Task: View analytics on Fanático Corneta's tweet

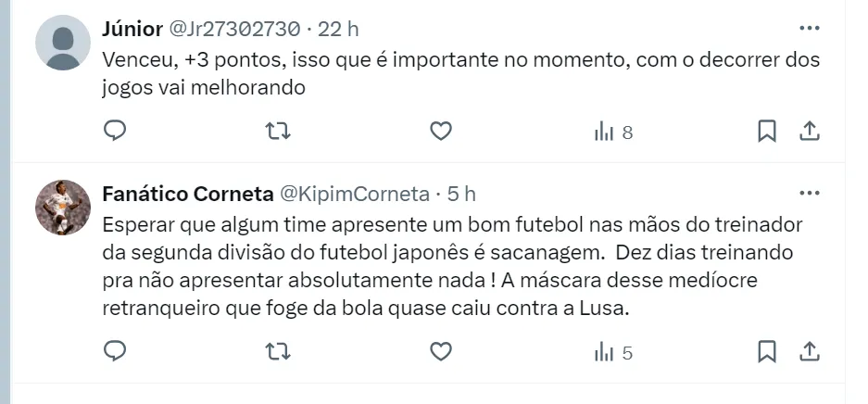Action: (613, 352)
